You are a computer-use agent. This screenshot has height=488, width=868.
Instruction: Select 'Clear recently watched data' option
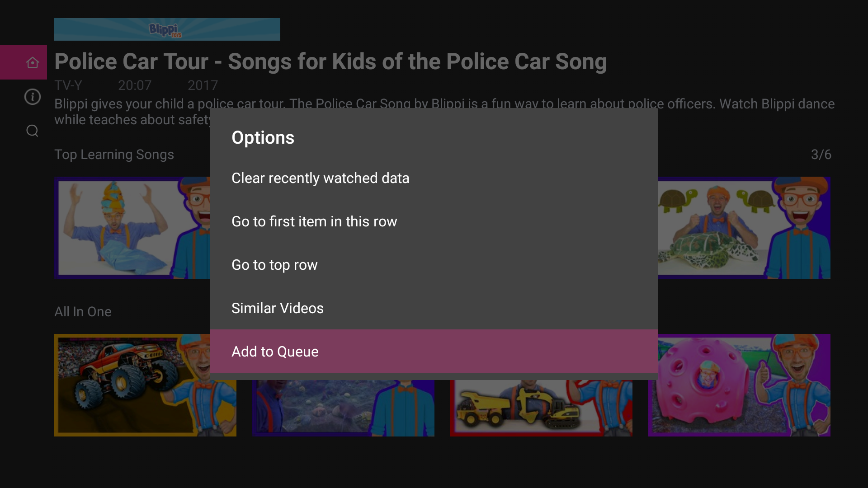click(x=320, y=178)
